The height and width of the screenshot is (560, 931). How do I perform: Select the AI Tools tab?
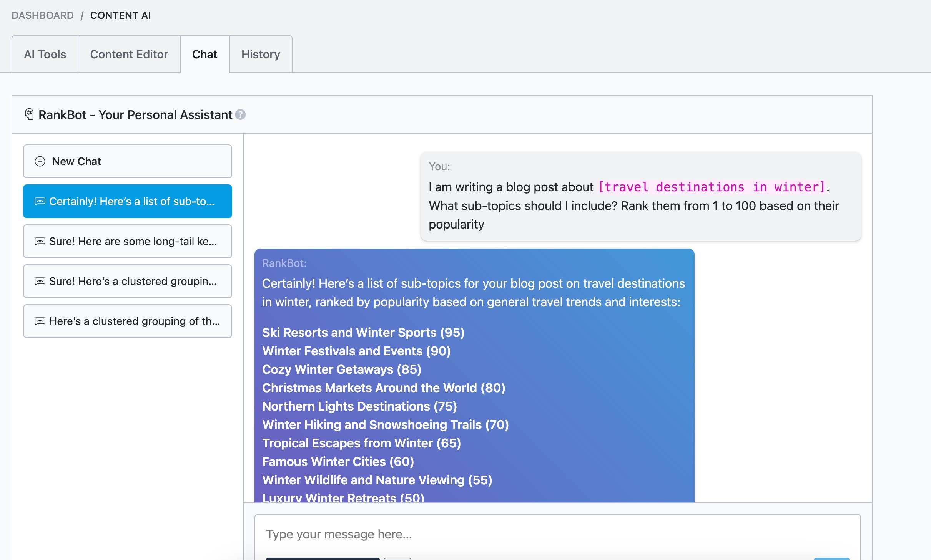coord(45,55)
